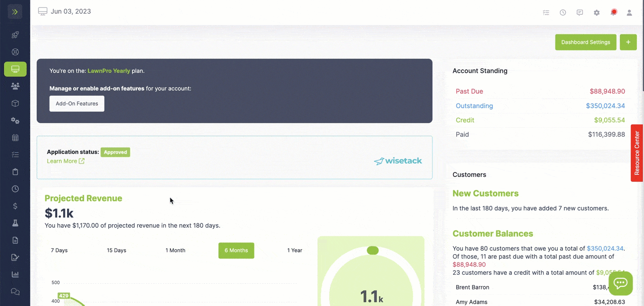Viewport: 644px width, 306px height.
Task: Click the Wisetack logo
Action: [x=398, y=161]
